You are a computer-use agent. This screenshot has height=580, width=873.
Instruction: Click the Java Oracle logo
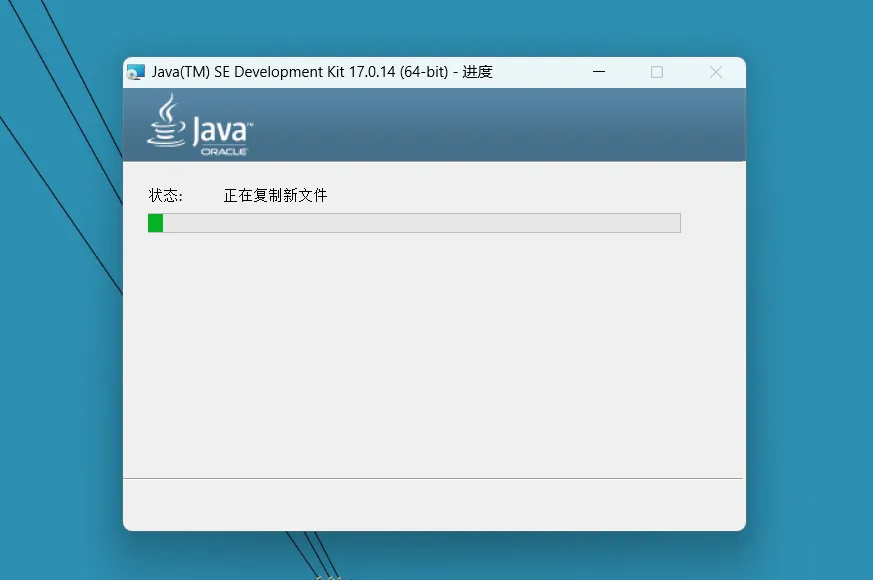click(x=200, y=125)
